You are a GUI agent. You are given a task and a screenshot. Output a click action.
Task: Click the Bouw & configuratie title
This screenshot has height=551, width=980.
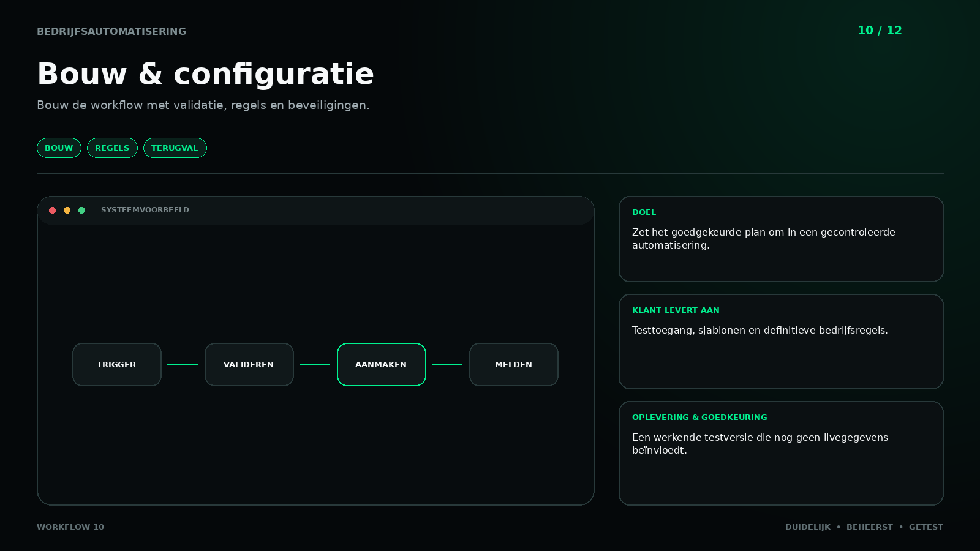pyautogui.click(x=205, y=74)
